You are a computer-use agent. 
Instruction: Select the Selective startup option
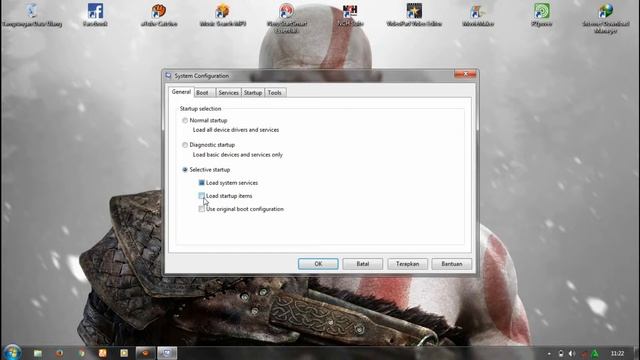tap(185, 169)
